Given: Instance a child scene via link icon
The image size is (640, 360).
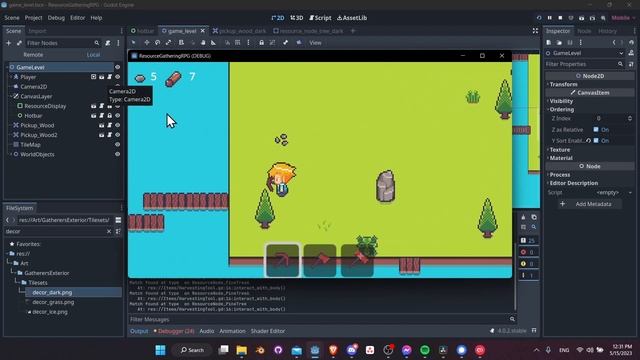Looking at the screenshot, I should point(19,43).
